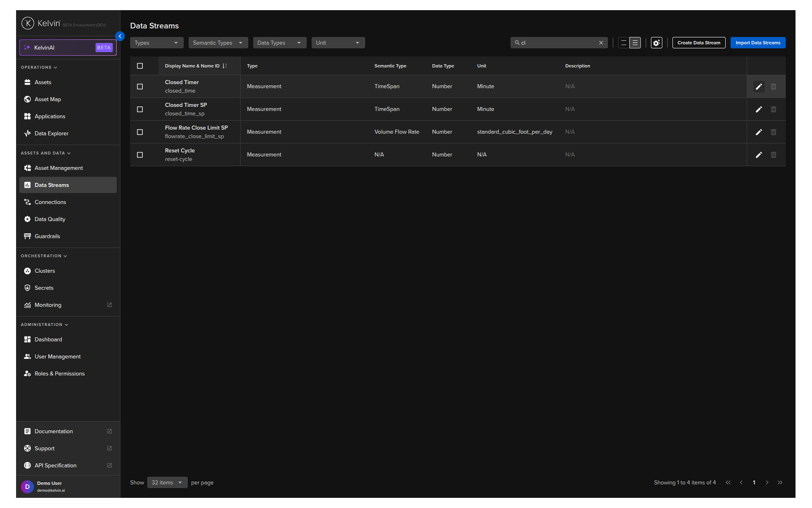Screen dimensions: 812x508
Task: Edit the Closed Timer data stream
Action: click(x=758, y=86)
